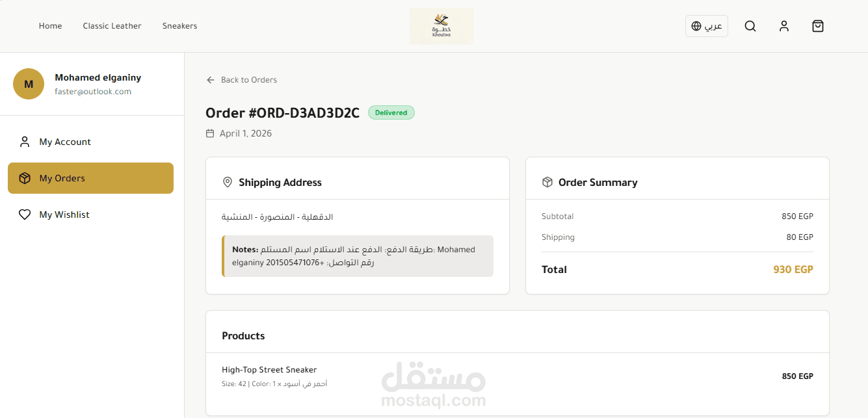Image resolution: width=868 pixels, height=418 pixels.
Task: Open My Wishlist in the sidebar
Action: tap(64, 215)
